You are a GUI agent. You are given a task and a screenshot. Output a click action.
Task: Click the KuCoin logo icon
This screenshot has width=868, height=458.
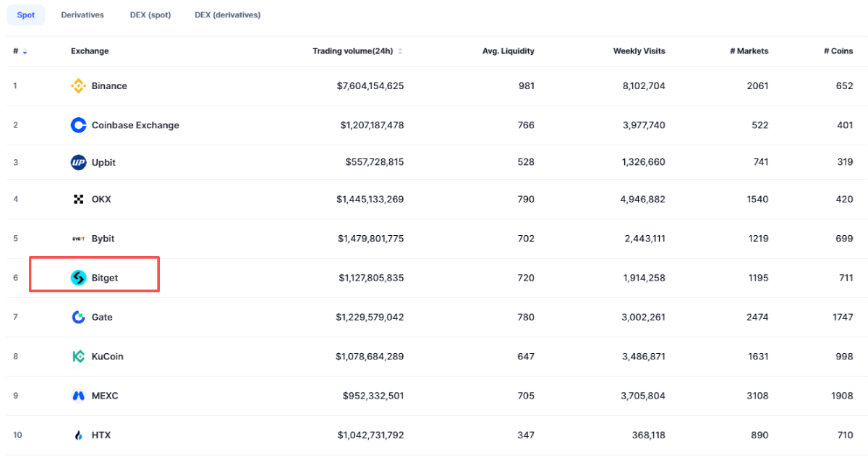[78, 357]
